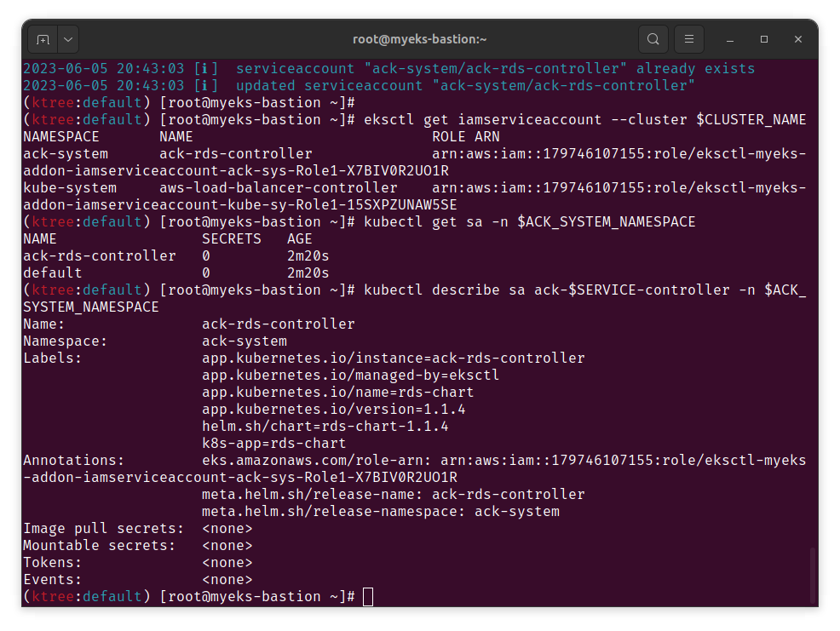Image resolution: width=840 pixels, height=631 pixels.
Task: Click 'updated serviceaccount' log message
Action: tap(329, 86)
